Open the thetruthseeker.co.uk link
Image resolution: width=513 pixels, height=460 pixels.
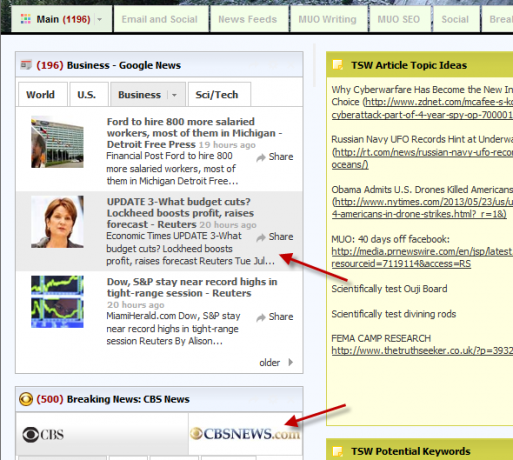click(422, 351)
